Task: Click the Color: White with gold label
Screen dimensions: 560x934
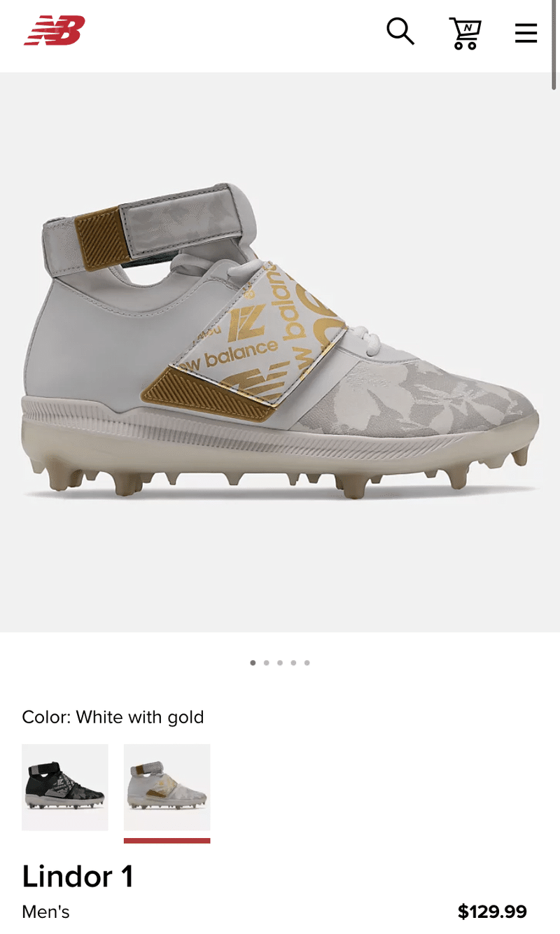Action: [113, 717]
